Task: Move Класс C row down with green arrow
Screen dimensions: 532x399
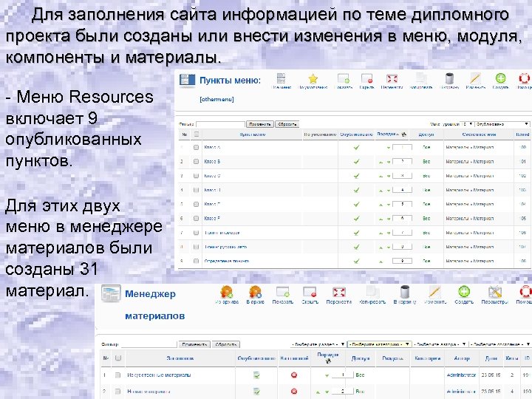Action: pyautogui.click(x=388, y=177)
